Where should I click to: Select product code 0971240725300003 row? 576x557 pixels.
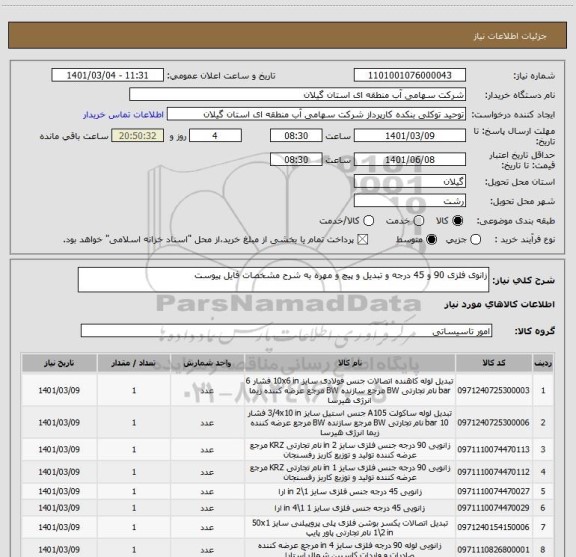click(x=287, y=390)
